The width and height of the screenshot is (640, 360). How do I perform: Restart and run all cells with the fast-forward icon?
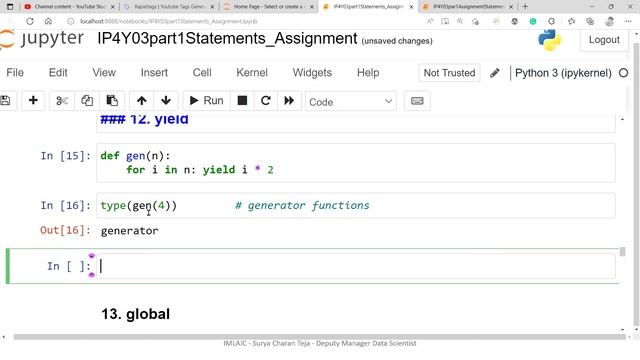289,101
